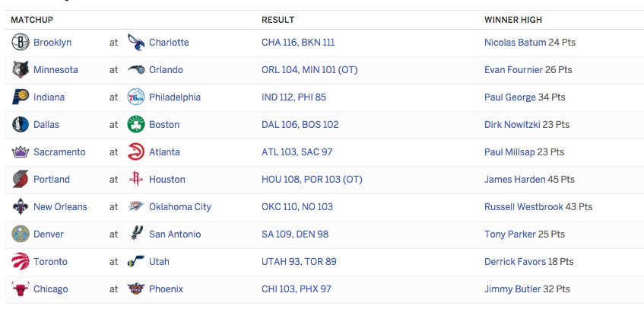Screen dimensions: 644x319
Task: Click the San Antonio Spurs logo
Action: pyautogui.click(x=136, y=234)
